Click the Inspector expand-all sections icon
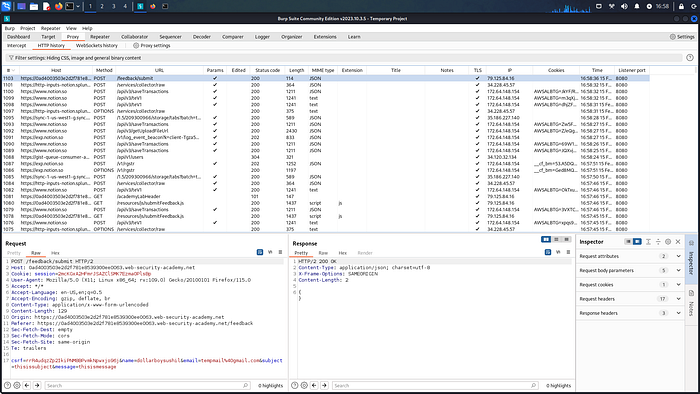Viewport: 700px width, 394px height. [648, 241]
